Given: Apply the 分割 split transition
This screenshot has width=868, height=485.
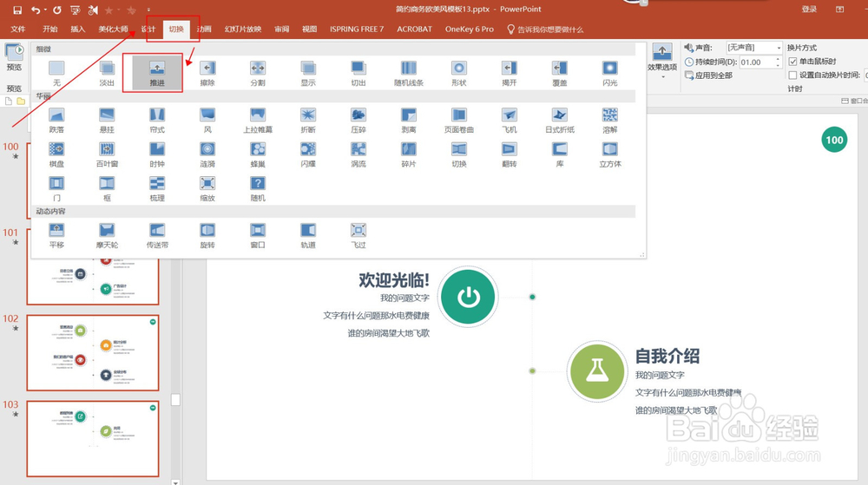Looking at the screenshot, I should coord(258,73).
